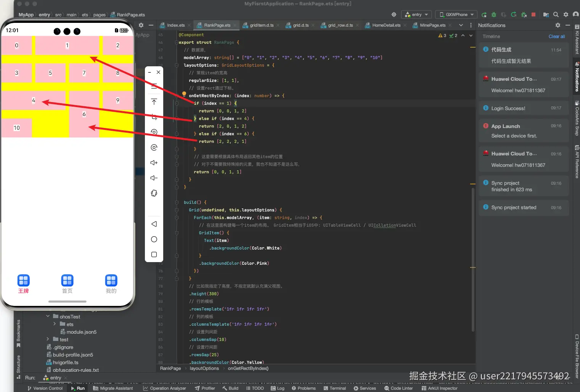Open Version Control tool window
The width and height of the screenshot is (580, 392).
tap(45, 388)
